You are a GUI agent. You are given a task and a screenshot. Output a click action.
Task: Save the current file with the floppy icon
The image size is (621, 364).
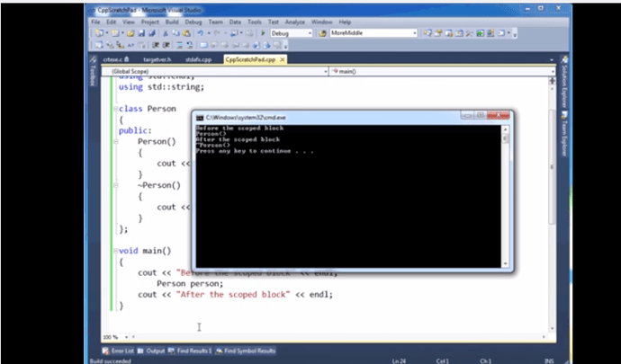[141, 33]
